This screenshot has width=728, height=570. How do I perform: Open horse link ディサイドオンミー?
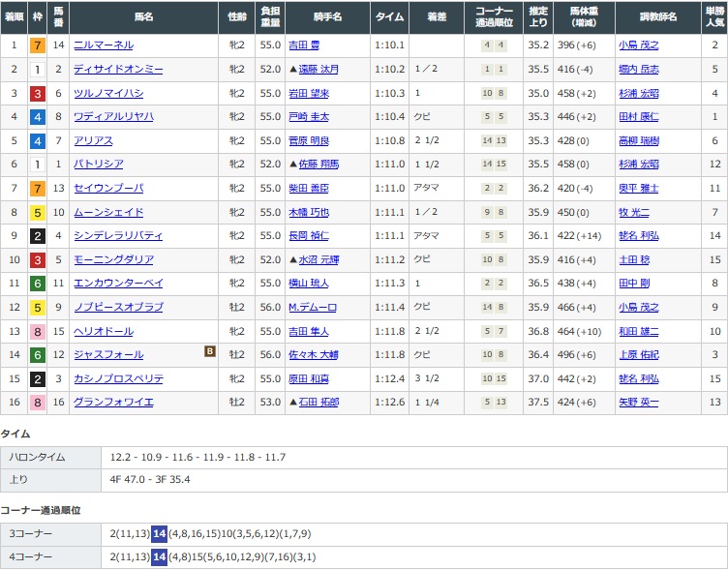pos(118,70)
